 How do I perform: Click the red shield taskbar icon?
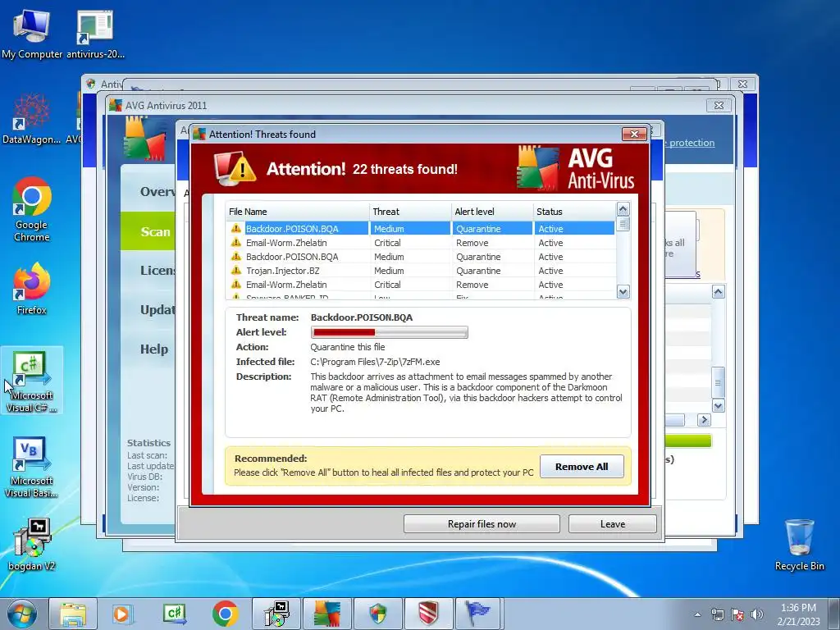(x=428, y=614)
